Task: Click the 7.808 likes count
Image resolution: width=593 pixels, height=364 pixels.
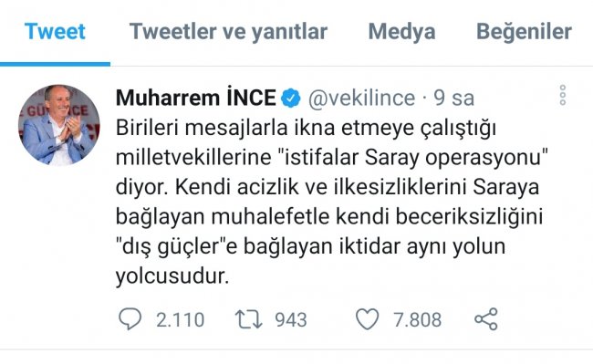Action: tap(417, 320)
